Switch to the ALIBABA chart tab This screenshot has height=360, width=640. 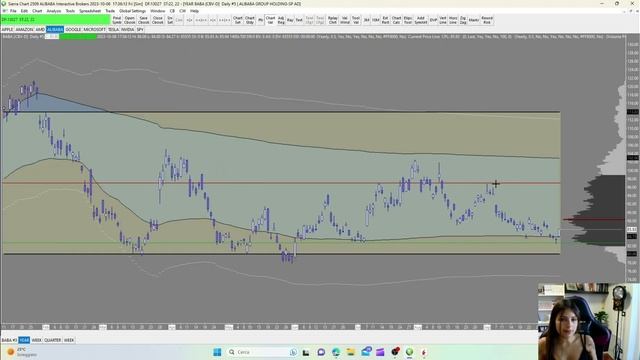pyautogui.click(x=55, y=29)
